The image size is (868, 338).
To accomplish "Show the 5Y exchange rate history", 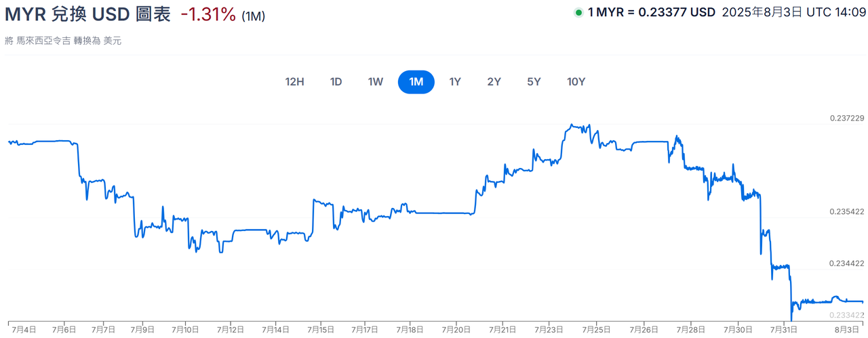I will coord(534,82).
